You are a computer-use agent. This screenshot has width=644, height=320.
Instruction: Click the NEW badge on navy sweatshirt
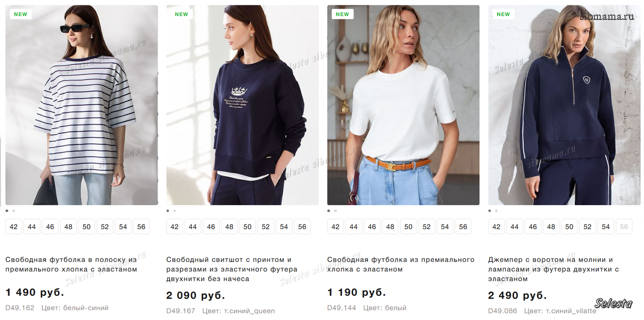(182, 14)
